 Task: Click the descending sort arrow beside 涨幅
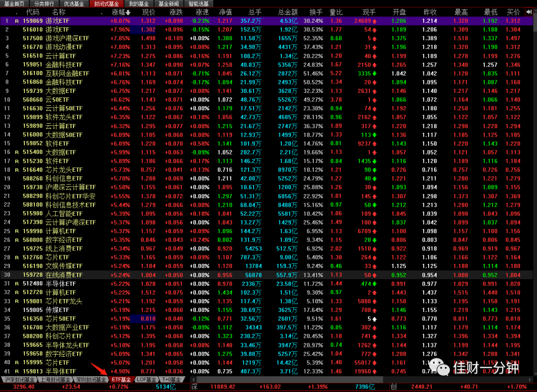coord(128,12)
